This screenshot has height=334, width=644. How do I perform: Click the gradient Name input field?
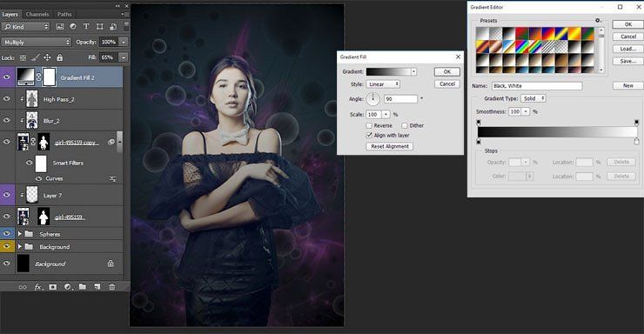537,86
